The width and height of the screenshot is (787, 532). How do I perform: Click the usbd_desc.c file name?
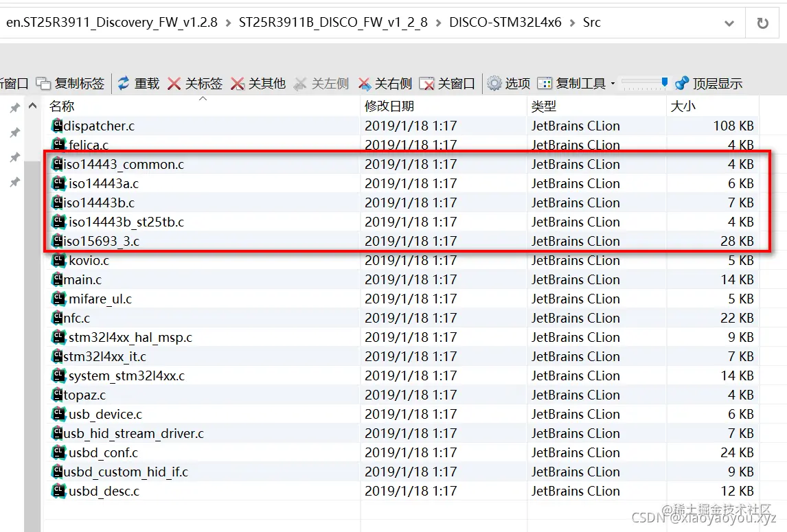tap(104, 491)
